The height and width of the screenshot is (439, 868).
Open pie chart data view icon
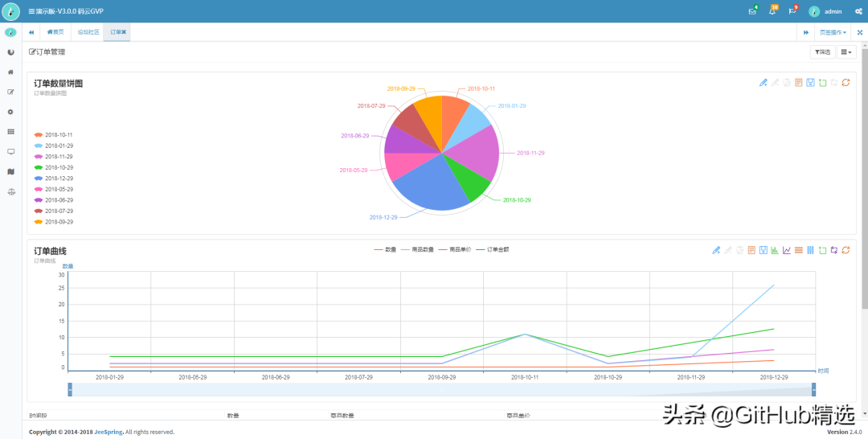pos(798,83)
